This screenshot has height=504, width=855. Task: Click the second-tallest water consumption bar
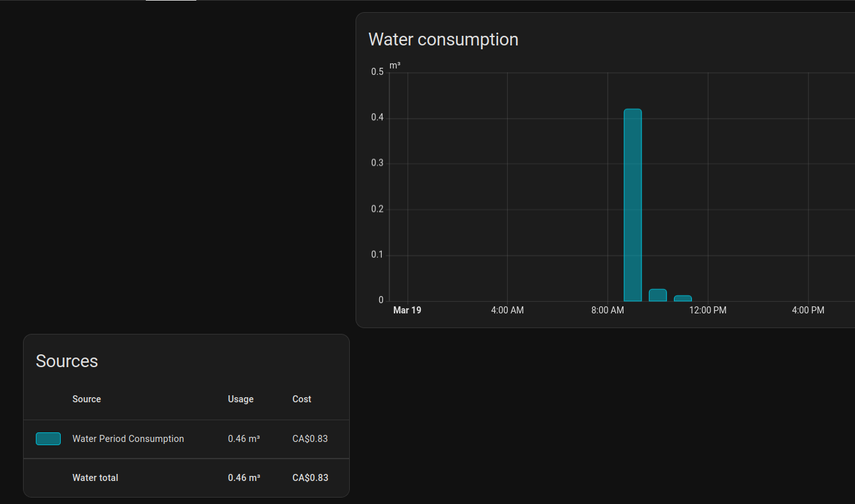657,295
